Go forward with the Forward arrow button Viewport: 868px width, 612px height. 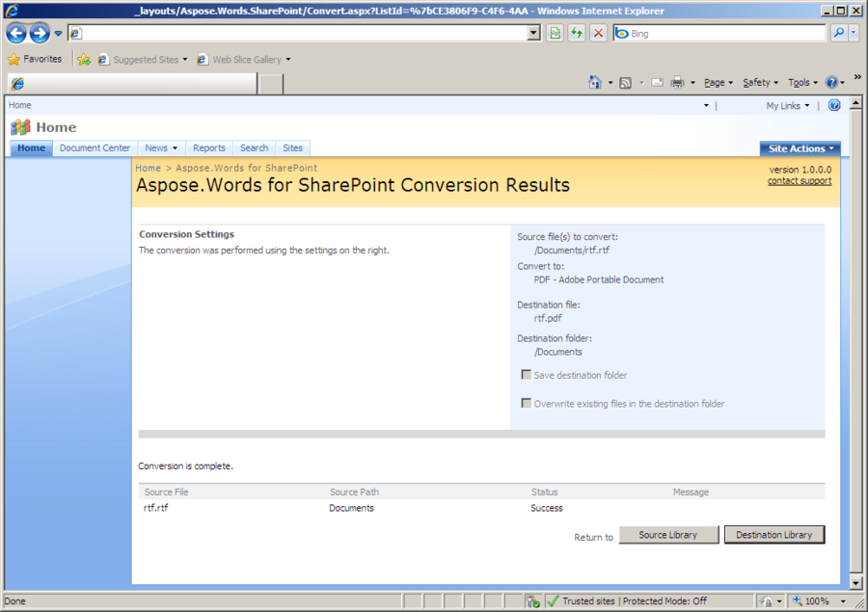pos(40,33)
